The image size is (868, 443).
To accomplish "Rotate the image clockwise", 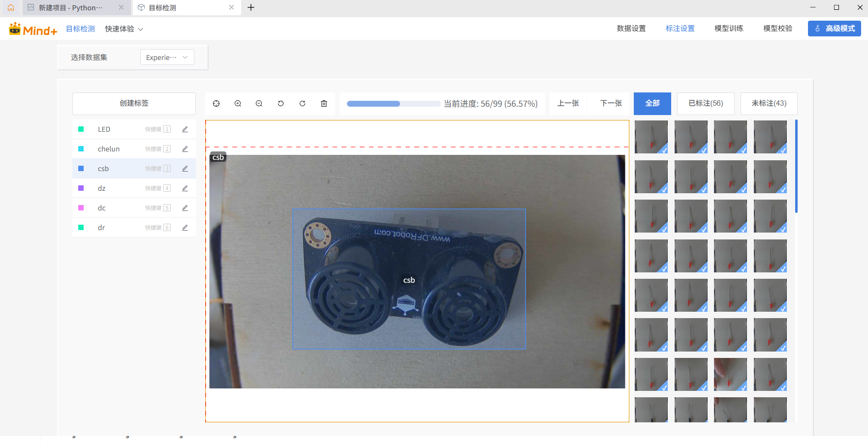I will 302,103.
